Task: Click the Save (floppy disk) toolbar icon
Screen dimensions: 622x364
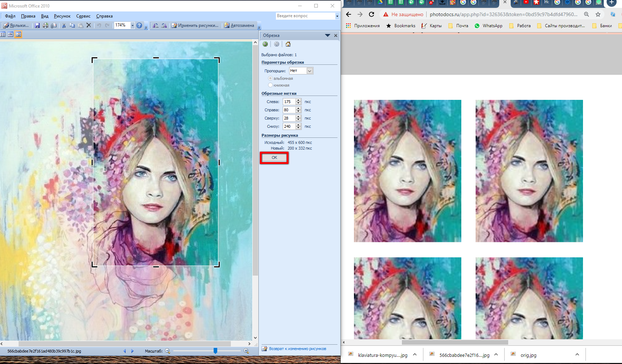Action: [37, 25]
